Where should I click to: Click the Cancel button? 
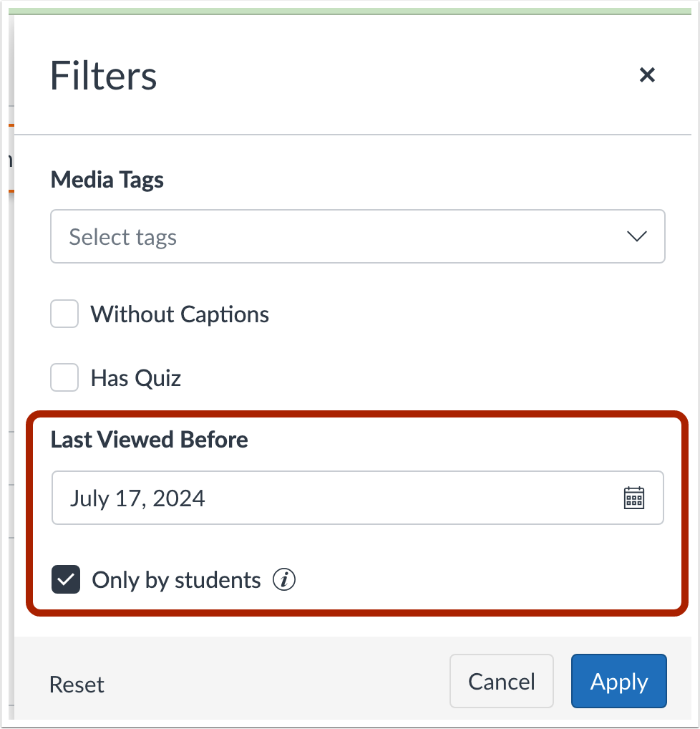[501, 681]
